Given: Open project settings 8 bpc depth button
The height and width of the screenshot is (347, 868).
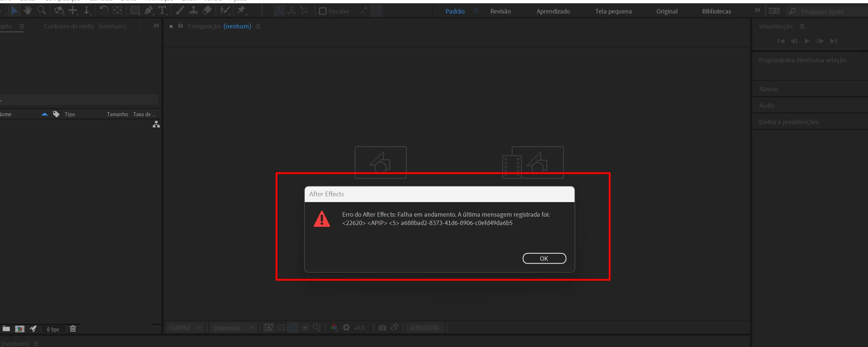Looking at the screenshot, I should pos(53,329).
